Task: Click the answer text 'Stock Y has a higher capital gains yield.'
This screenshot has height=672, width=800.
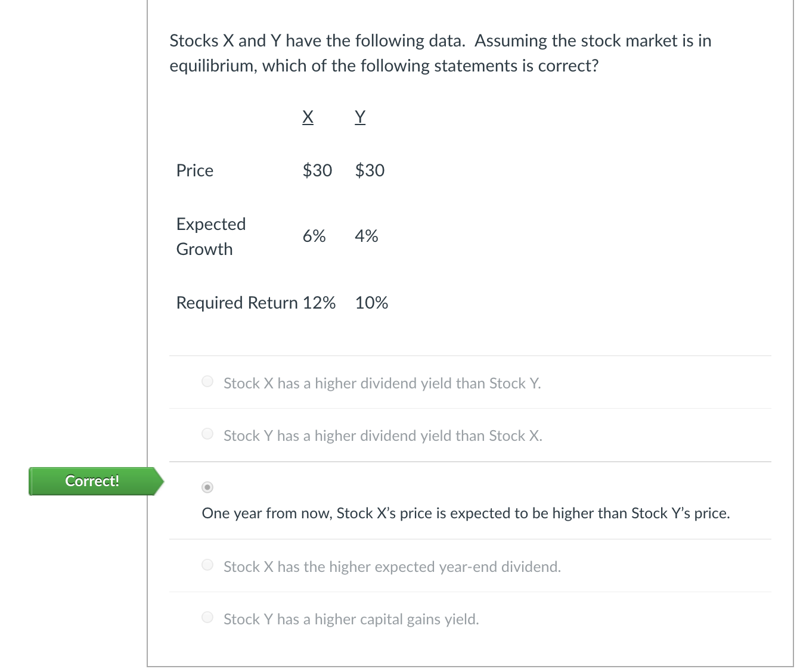Action: point(351,619)
